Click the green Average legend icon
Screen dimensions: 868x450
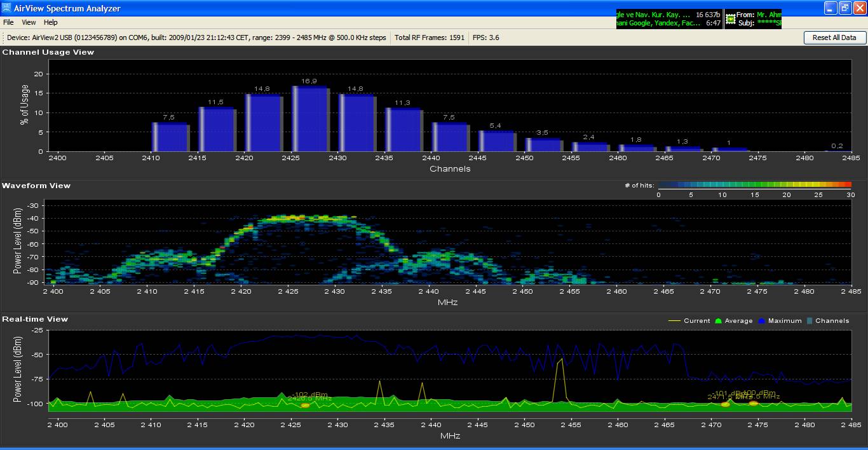point(719,321)
